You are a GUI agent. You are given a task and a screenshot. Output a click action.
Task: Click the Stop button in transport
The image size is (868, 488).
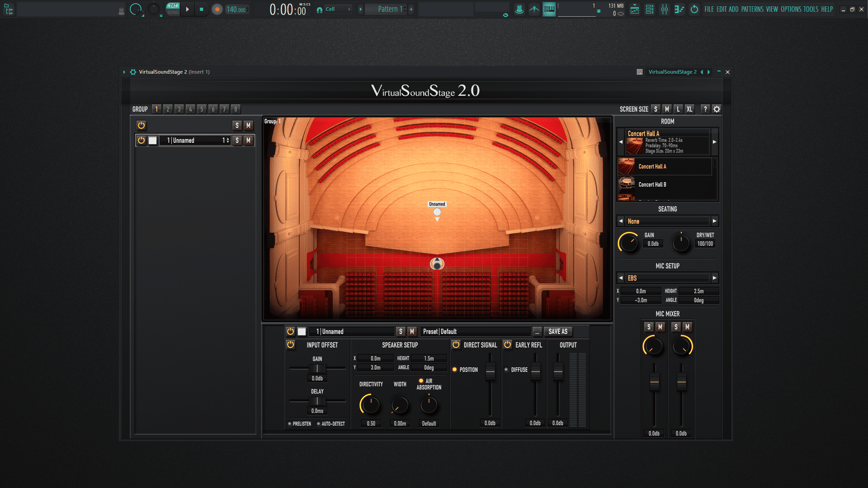point(201,9)
